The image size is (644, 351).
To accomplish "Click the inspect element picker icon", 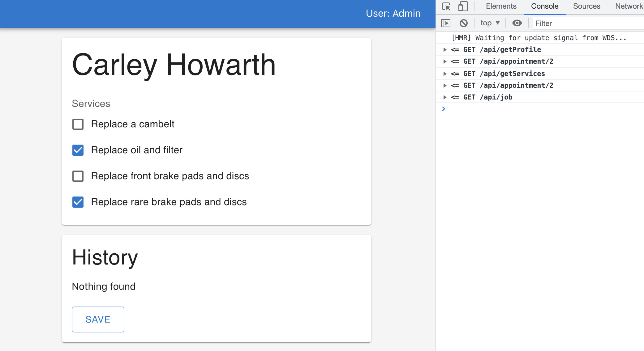I will [446, 6].
